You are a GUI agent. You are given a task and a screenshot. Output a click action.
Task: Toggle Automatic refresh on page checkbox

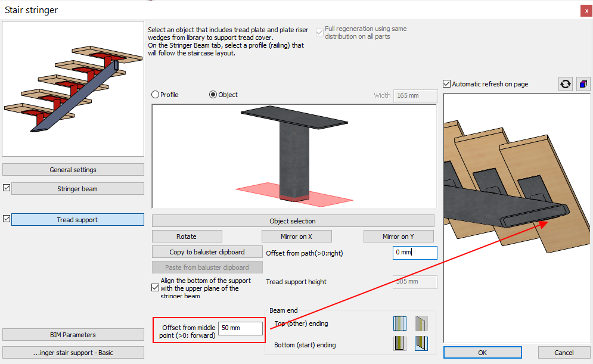(448, 84)
